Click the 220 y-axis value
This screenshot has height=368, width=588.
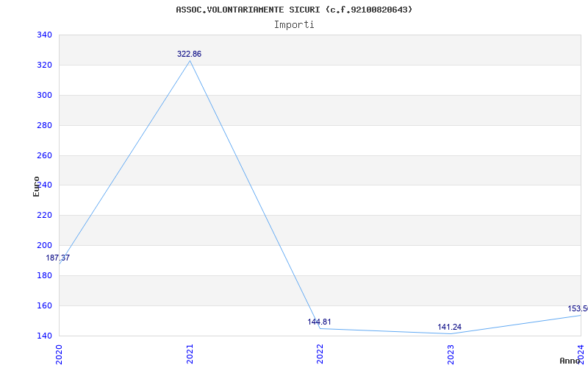click(44, 215)
